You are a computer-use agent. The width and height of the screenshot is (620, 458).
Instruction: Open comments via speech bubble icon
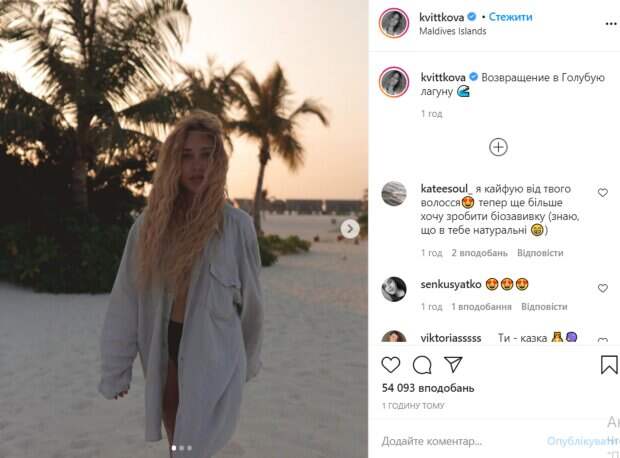click(x=422, y=365)
